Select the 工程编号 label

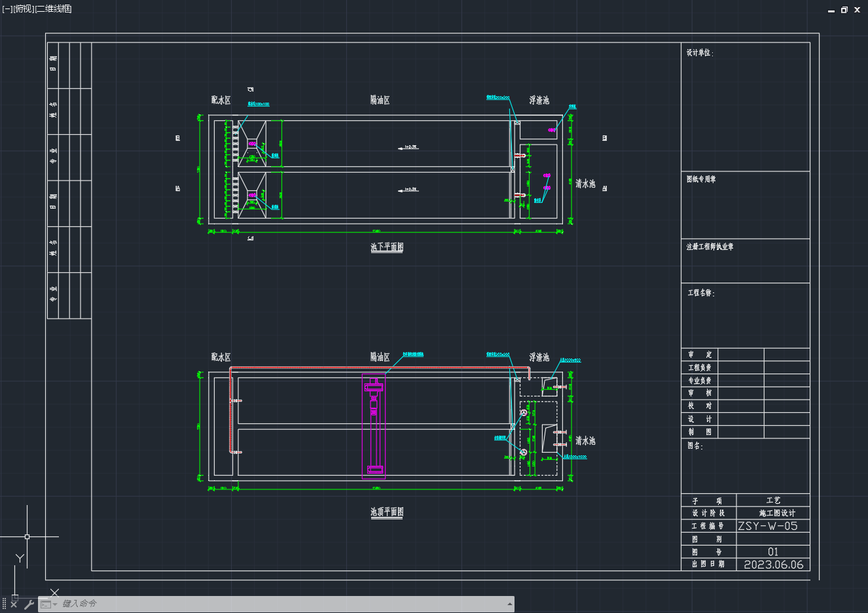pos(708,526)
